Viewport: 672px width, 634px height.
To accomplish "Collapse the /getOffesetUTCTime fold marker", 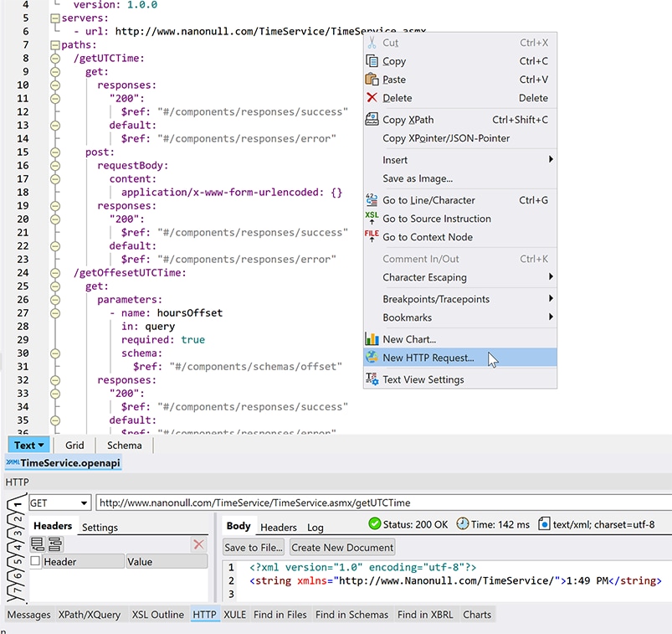I will [55, 273].
